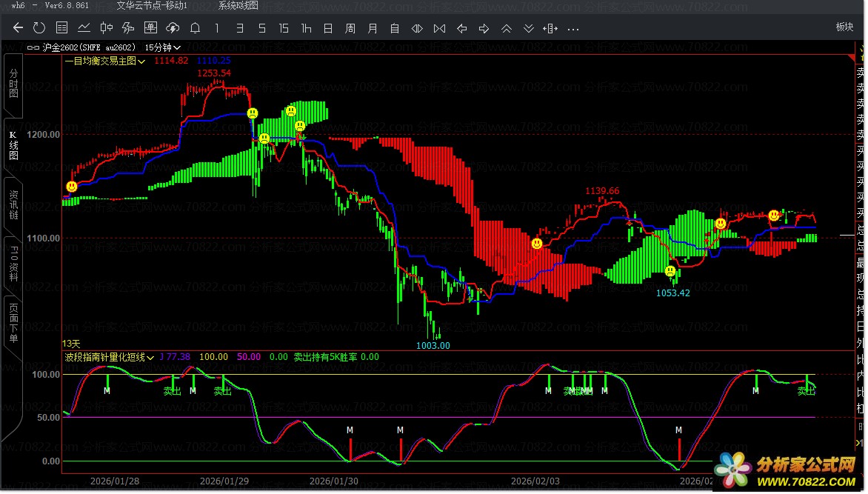Screen dimensions: 868x494
Task: Open the quote list icon
Action: 61,29
